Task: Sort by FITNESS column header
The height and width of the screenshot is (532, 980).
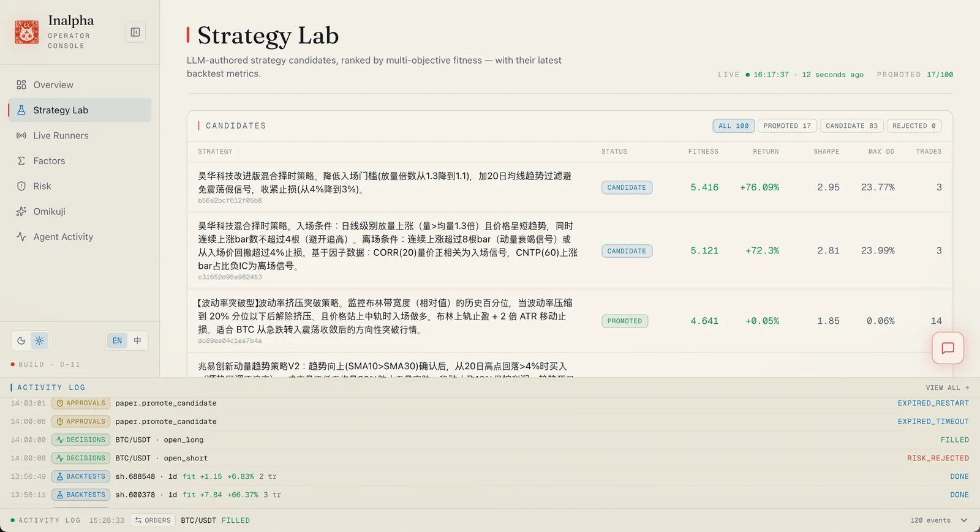Action: (703, 151)
